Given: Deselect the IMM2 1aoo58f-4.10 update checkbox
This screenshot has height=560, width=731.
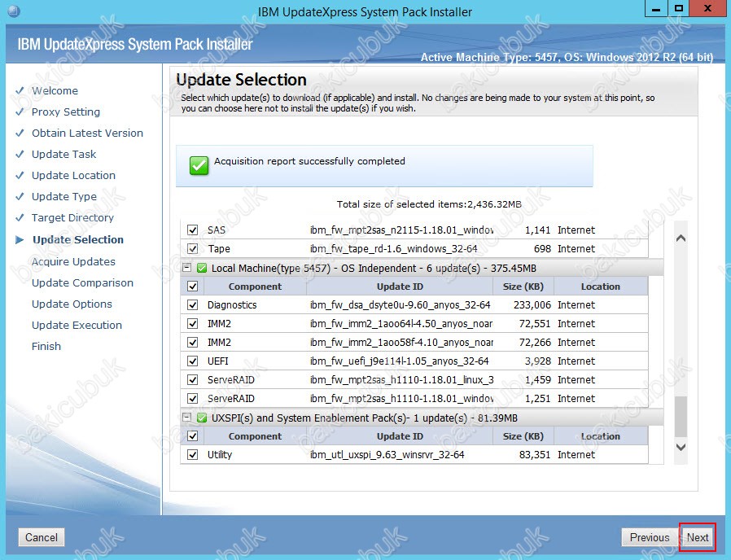Looking at the screenshot, I should [193, 342].
